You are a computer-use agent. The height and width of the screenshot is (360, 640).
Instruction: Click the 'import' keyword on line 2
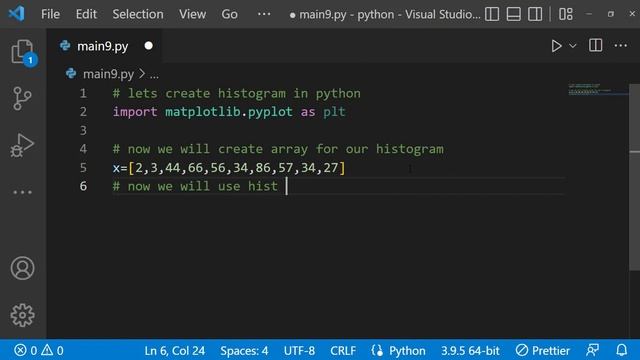coord(135,112)
